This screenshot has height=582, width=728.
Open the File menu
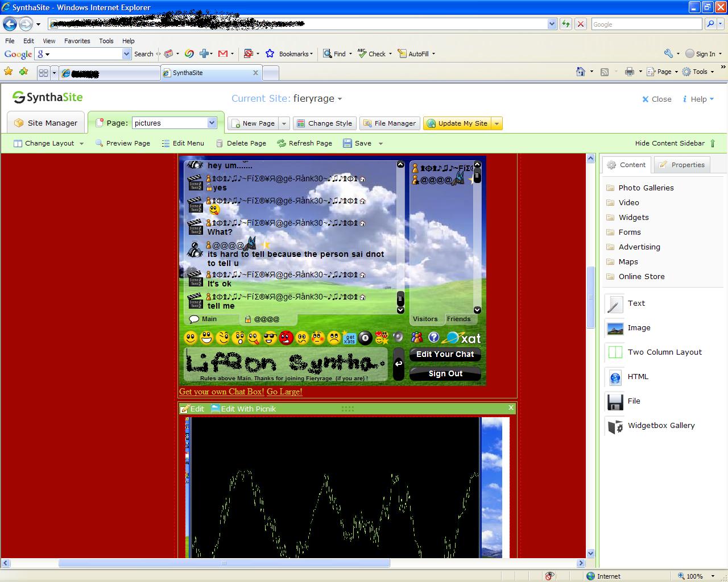pyautogui.click(x=10, y=41)
